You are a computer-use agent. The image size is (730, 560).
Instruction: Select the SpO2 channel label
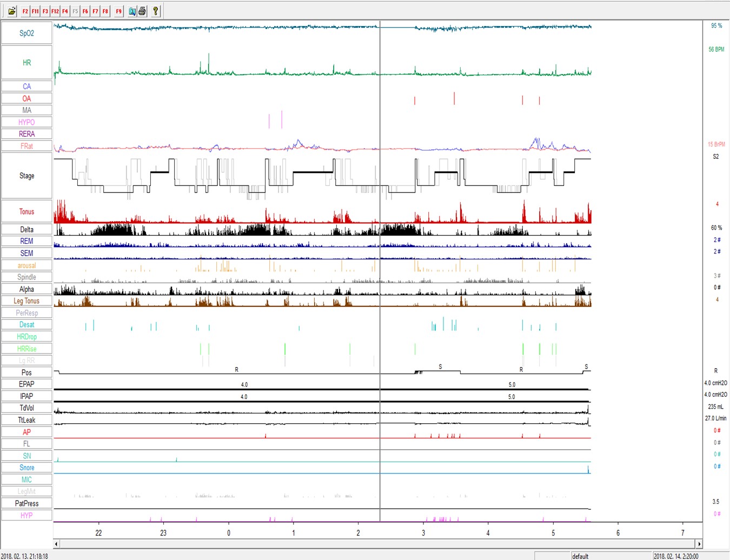26,33
